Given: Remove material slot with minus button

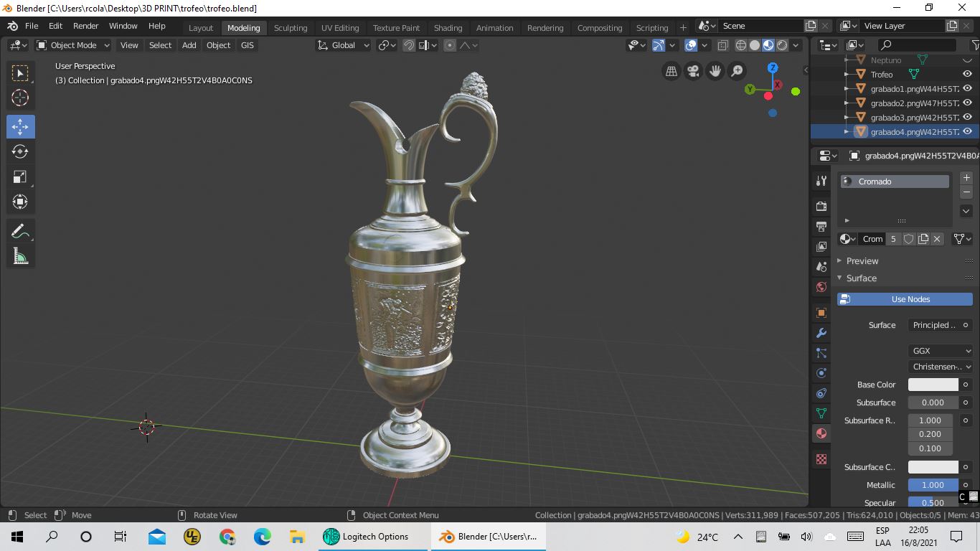Looking at the screenshot, I should 966,192.
